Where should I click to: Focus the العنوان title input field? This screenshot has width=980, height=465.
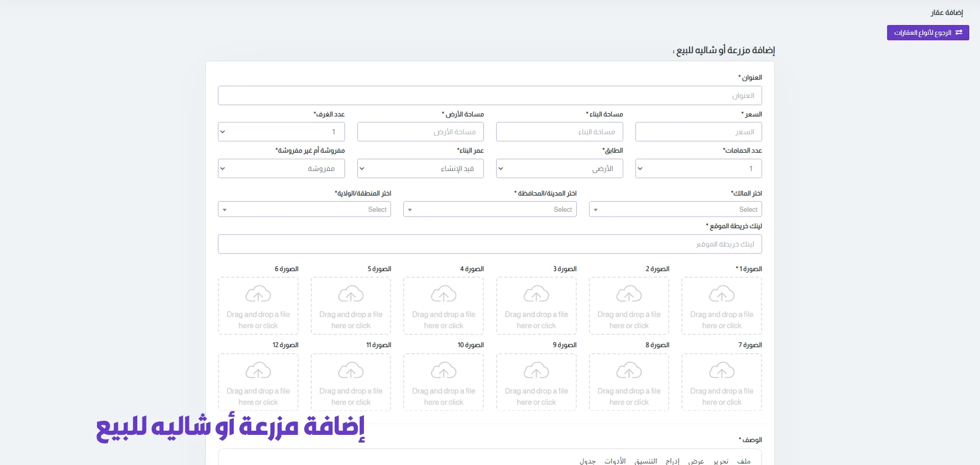coord(489,95)
